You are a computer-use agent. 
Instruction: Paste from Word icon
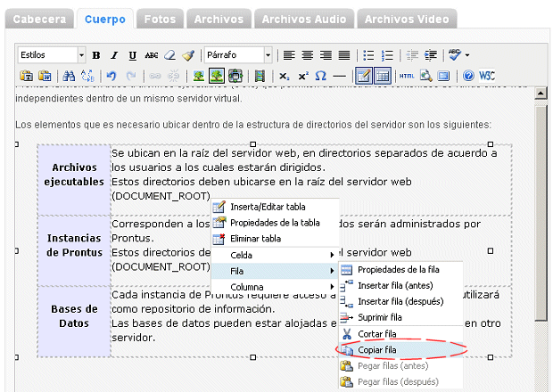click(45, 76)
